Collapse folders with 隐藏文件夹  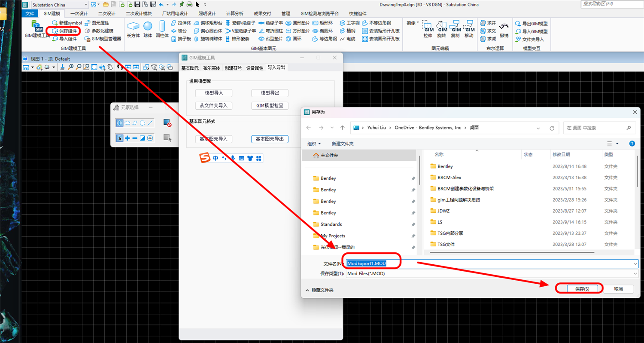pyautogui.click(x=319, y=290)
